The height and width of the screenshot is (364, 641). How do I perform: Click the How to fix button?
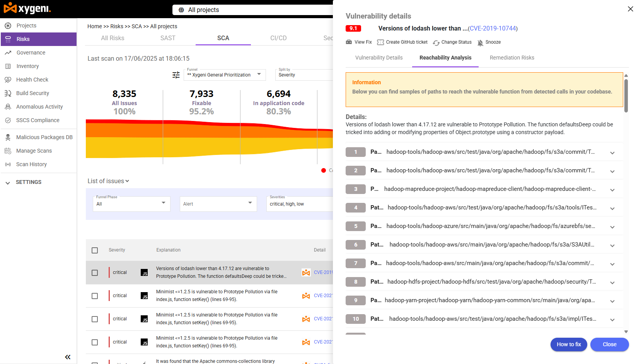[x=568, y=344]
